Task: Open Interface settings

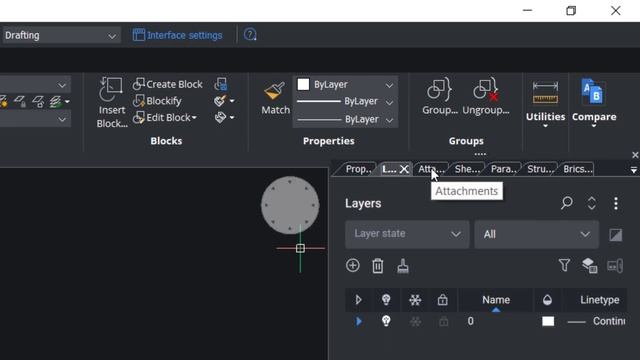Action: click(178, 35)
